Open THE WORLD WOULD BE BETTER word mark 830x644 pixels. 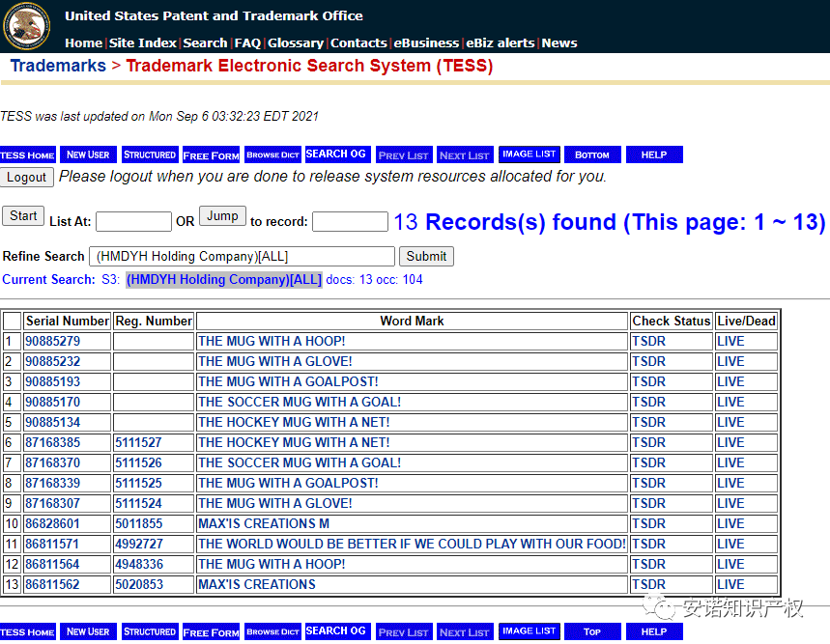click(412, 545)
